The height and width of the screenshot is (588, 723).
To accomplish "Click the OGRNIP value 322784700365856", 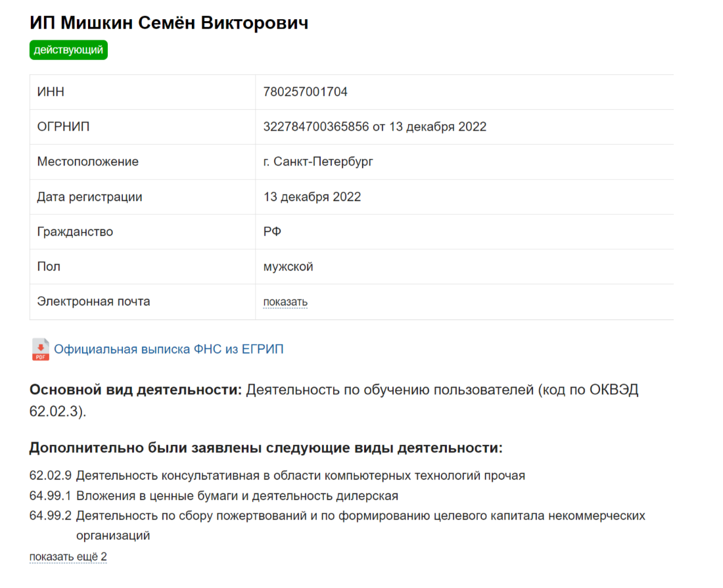I will pyautogui.click(x=316, y=127).
